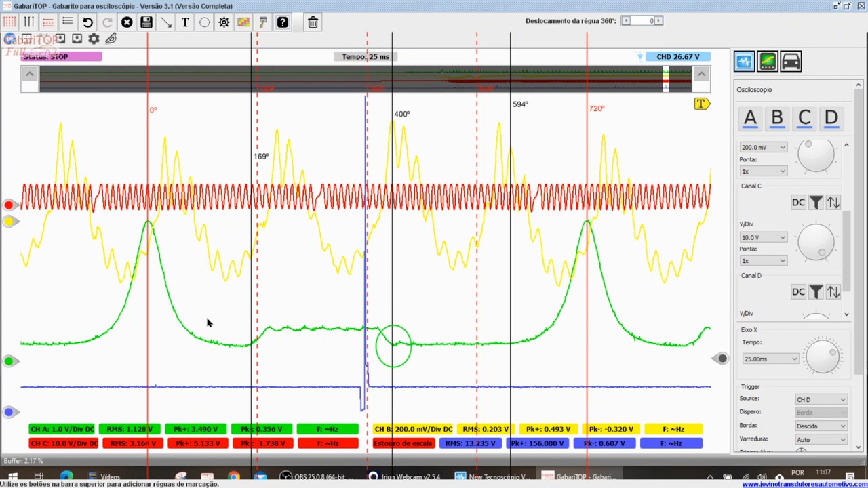Increase the 360° ruler displacement
The image size is (868, 488).
658,21
